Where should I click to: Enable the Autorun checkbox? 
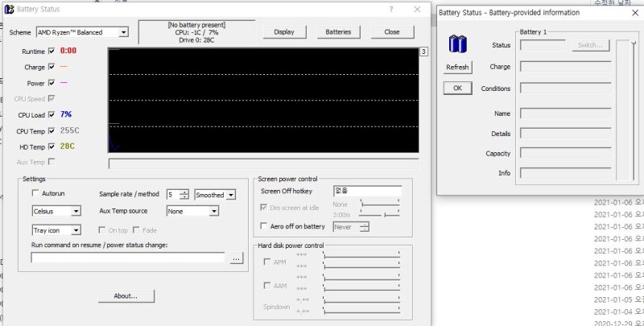coord(35,193)
